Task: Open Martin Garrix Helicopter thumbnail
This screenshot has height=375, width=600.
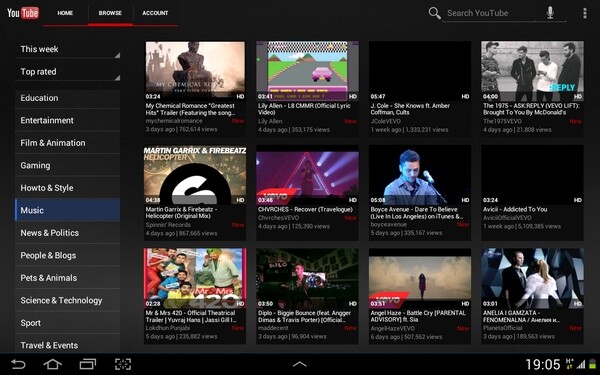Action: click(195, 174)
